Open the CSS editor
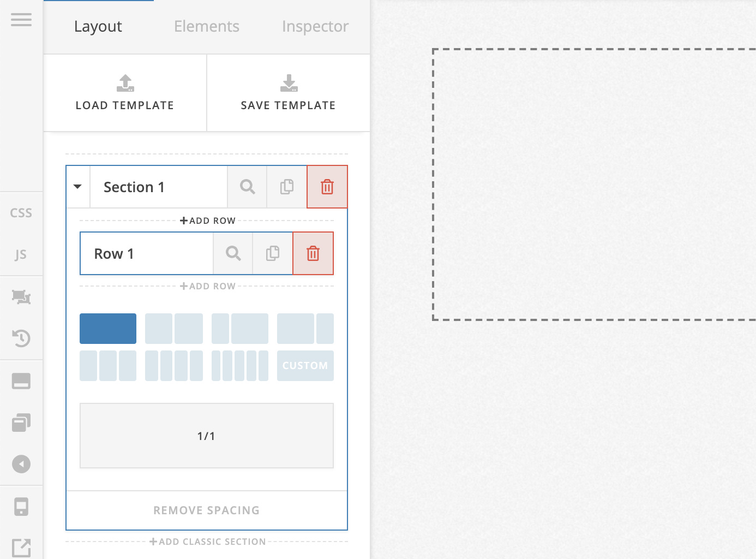Screen dimensions: 756x559 click(21, 213)
